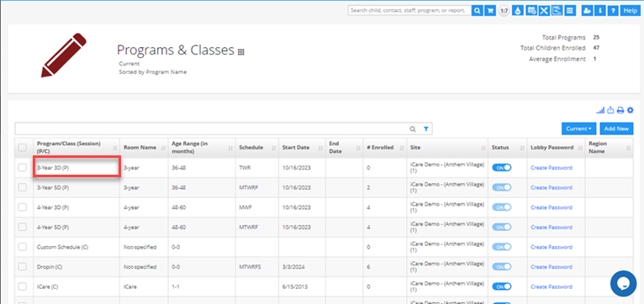Viewport: 644px width, 304px height.
Task: Click the Dropin (C) program name
Action: (50, 267)
